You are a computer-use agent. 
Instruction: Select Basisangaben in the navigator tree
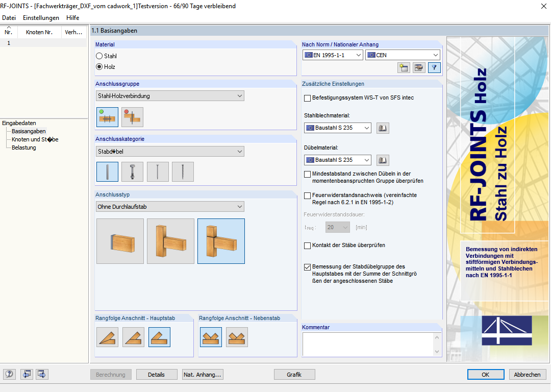(29, 131)
